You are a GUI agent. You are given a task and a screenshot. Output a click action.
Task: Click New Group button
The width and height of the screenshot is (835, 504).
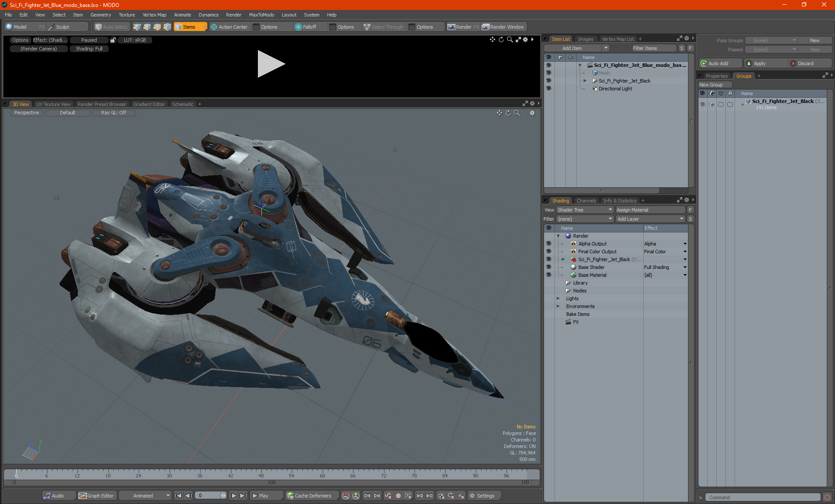tap(715, 85)
